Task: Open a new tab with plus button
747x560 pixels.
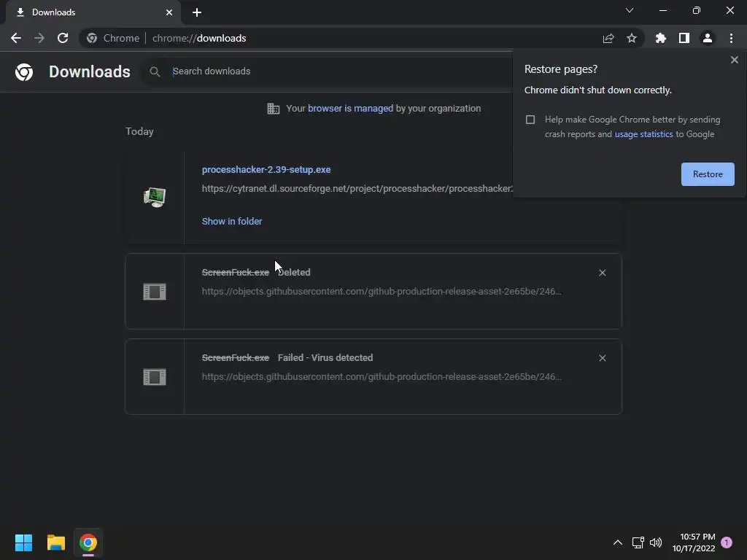Action: 197,12
